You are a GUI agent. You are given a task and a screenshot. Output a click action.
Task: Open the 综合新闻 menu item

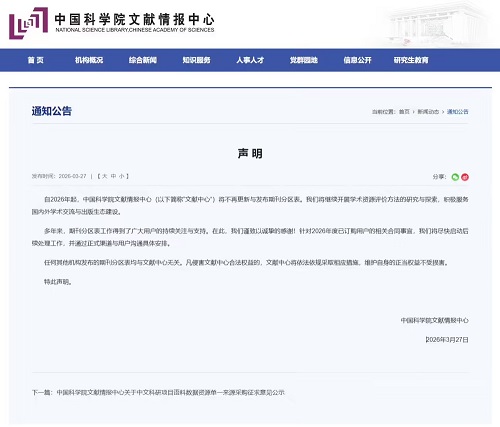143,60
